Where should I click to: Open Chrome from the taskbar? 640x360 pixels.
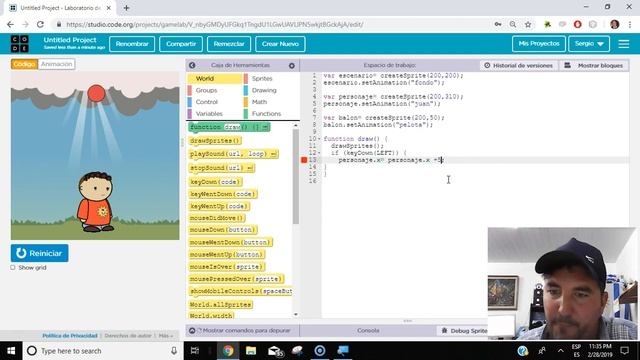[x=228, y=351]
